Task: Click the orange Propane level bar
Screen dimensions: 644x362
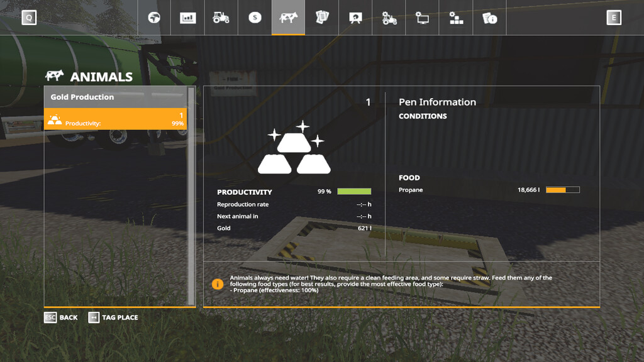Action: (x=562, y=190)
